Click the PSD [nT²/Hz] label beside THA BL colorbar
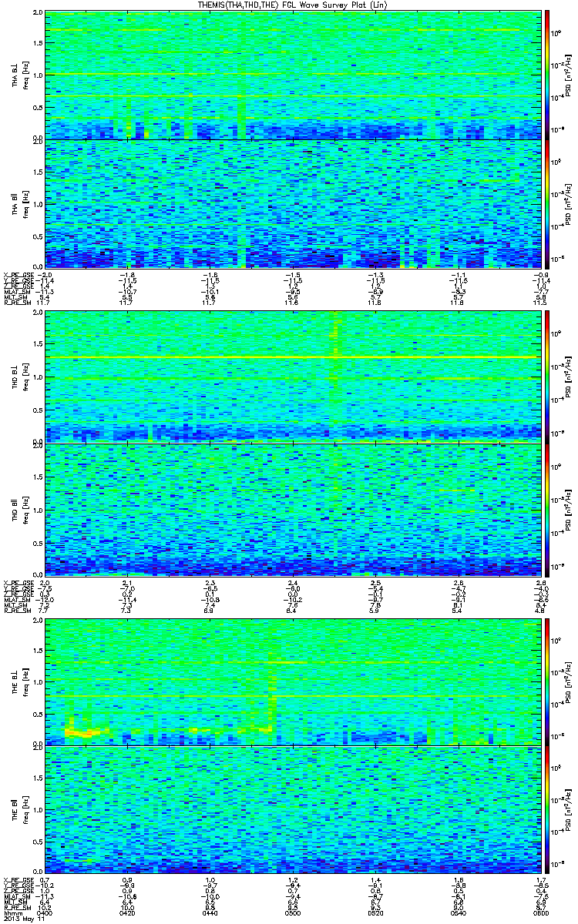This screenshot has height=924, width=578. [569, 75]
